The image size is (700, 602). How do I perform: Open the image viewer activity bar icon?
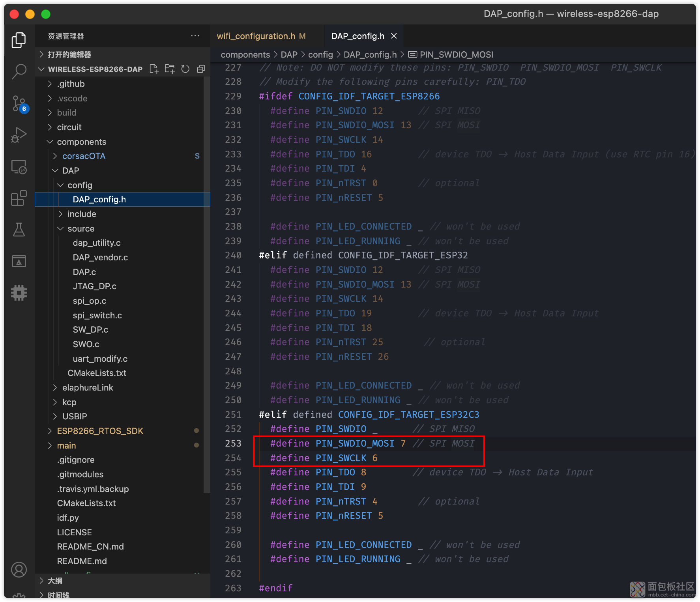pyautogui.click(x=19, y=261)
